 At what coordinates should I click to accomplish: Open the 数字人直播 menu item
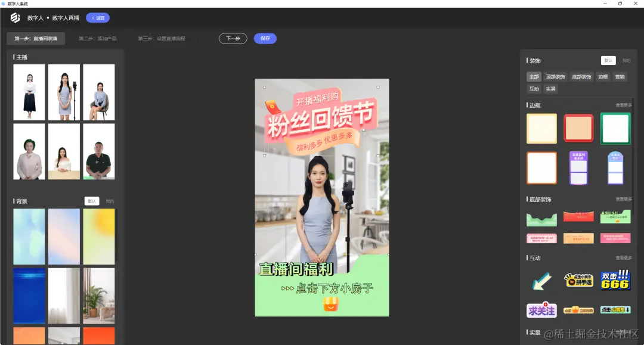[x=65, y=18]
